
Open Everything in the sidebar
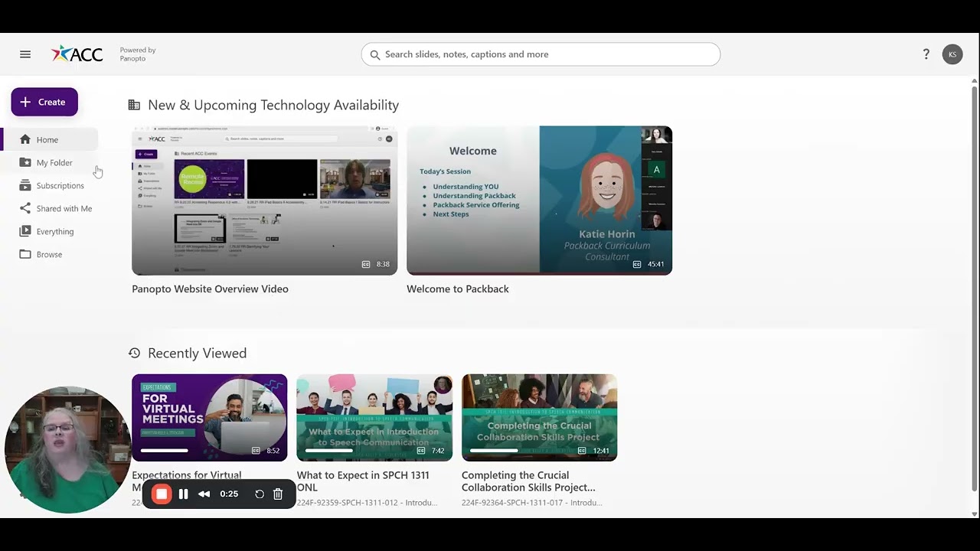(x=49, y=232)
